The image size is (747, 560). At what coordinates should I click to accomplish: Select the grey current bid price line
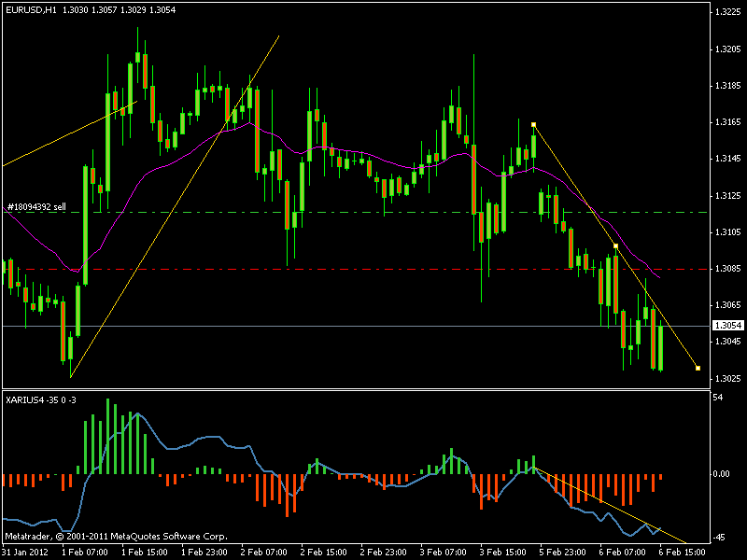(x=355, y=326)
